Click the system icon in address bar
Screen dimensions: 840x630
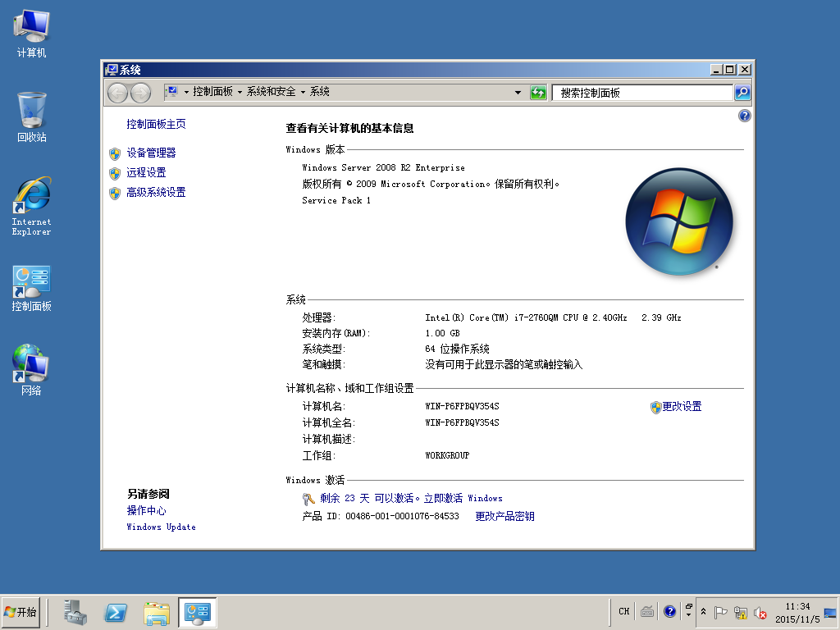click(x=172, y=92)
